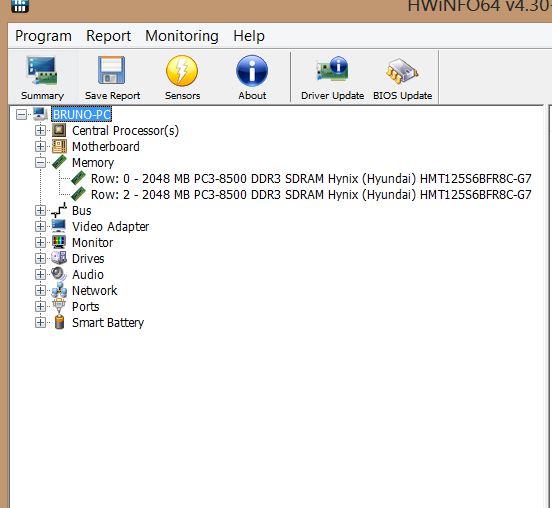The height and width of the screenshot is (508, 552).
Task: Select the Memory label
Action: (93, 163)
